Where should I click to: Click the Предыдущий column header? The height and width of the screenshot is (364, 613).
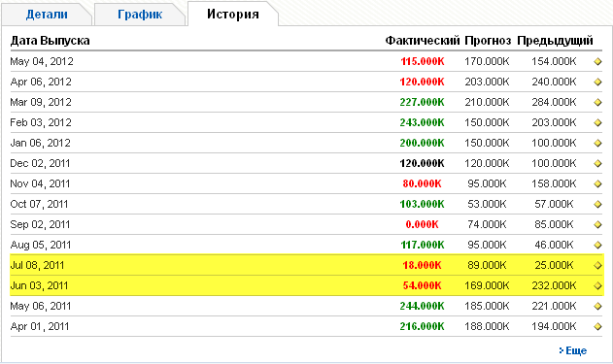point(555,41)
